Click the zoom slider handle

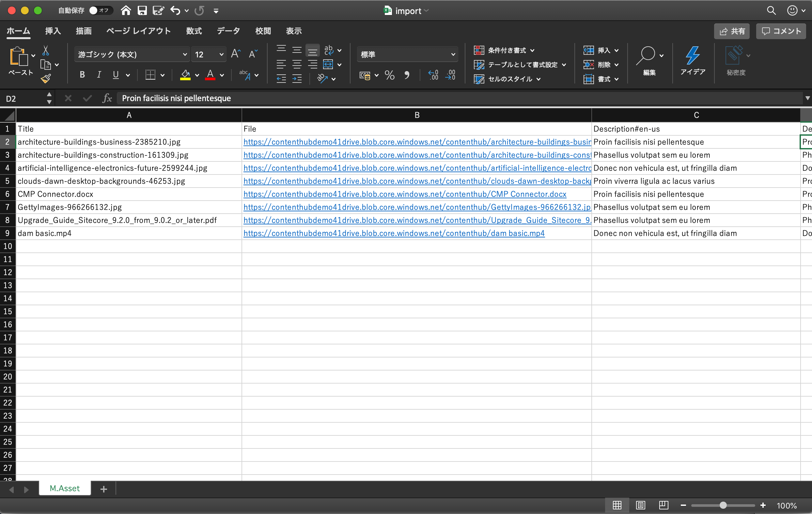click(723, 505)
